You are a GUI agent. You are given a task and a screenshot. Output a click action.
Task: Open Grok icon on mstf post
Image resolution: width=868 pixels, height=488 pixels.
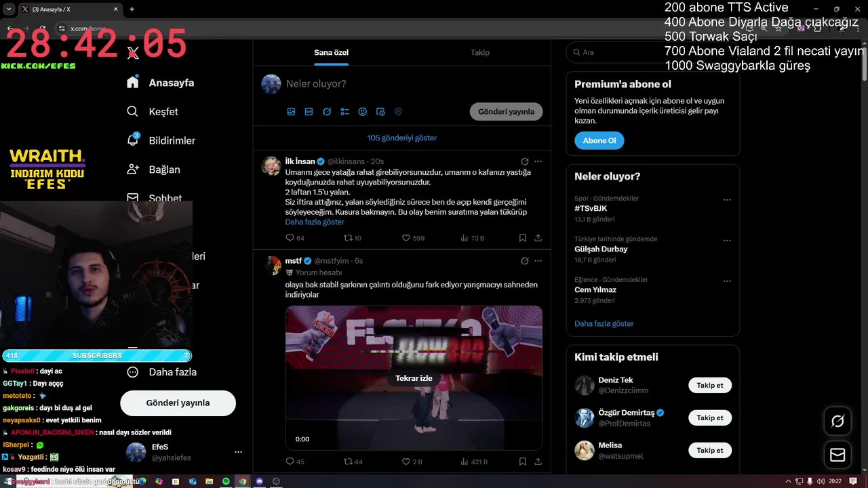(524, 260)
